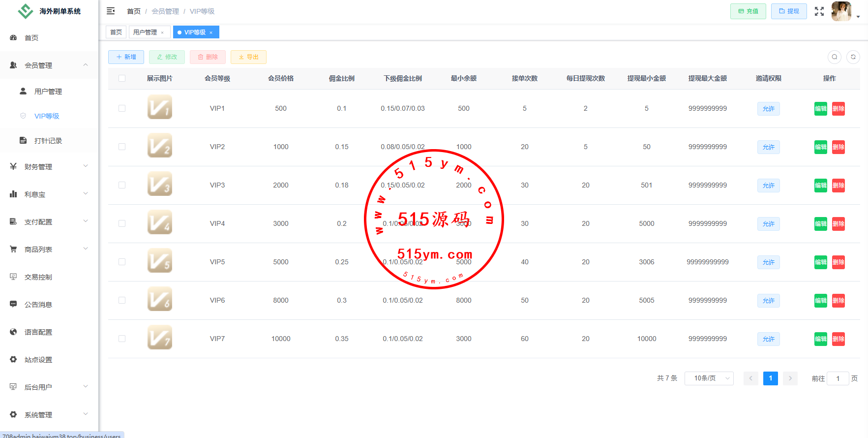
Task: Open 语言配置 in the sidebar
Action: [x=38, y=332]
